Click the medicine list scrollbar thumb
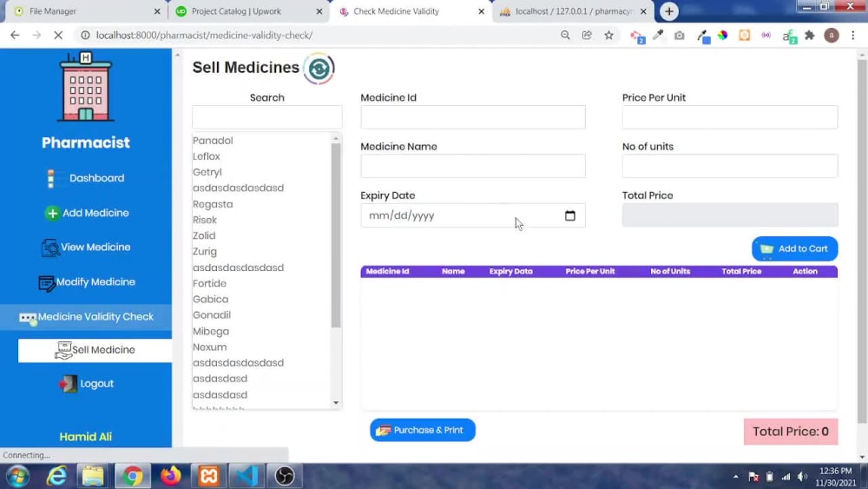868x489 pixels. pyautogui.click(x=336, y=235)
